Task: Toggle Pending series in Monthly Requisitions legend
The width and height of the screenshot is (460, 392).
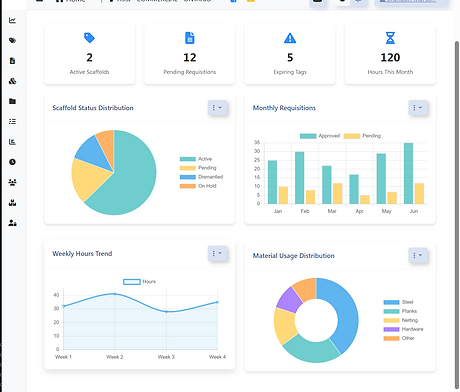Action: tap(362, 136)
